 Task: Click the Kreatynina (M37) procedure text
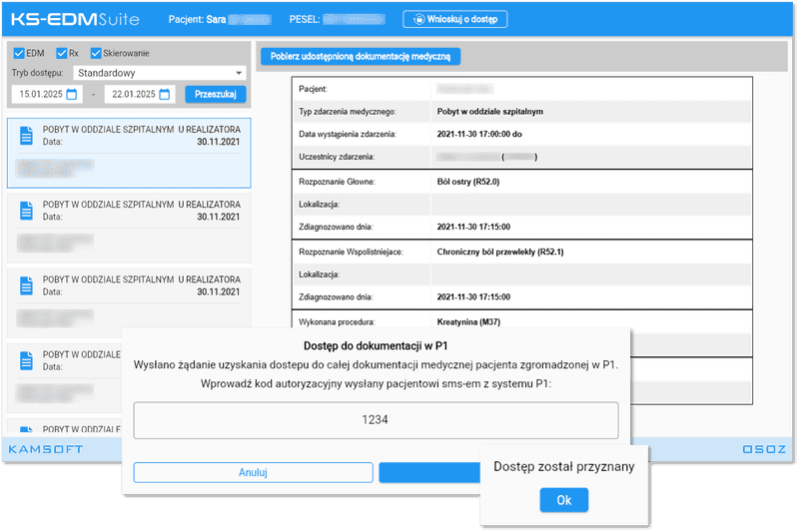[x=468, y=322]
